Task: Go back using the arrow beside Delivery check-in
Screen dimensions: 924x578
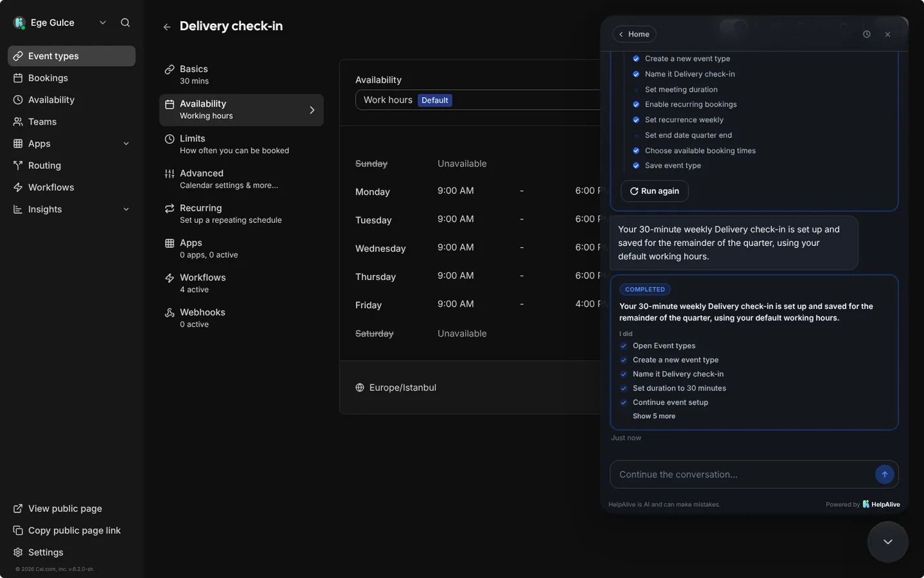Action: pyautogui.click(x=167, y=27)
